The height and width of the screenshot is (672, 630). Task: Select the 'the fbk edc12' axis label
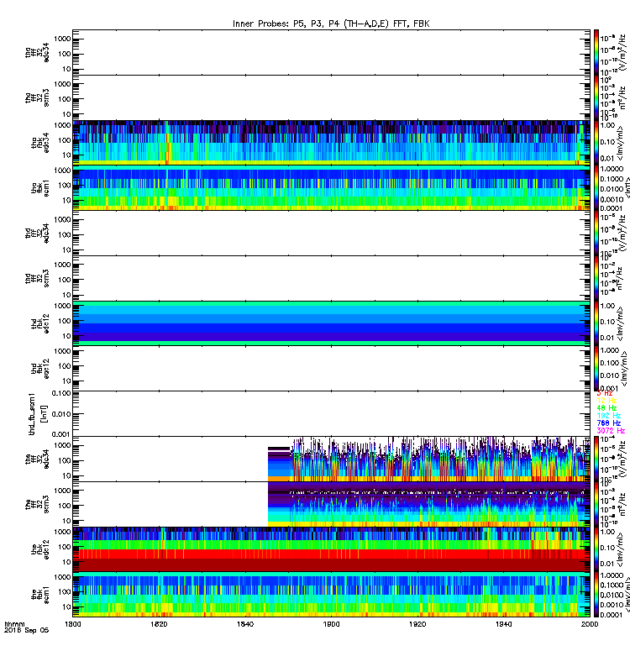point(40,549)
